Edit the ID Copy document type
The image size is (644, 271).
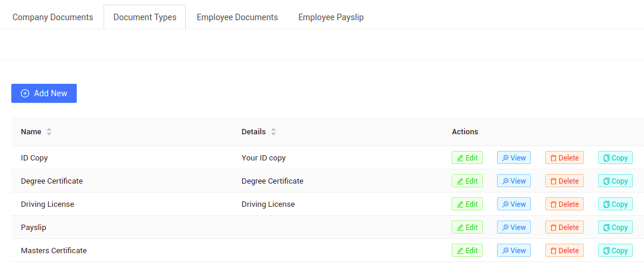[x=467, y=158]
